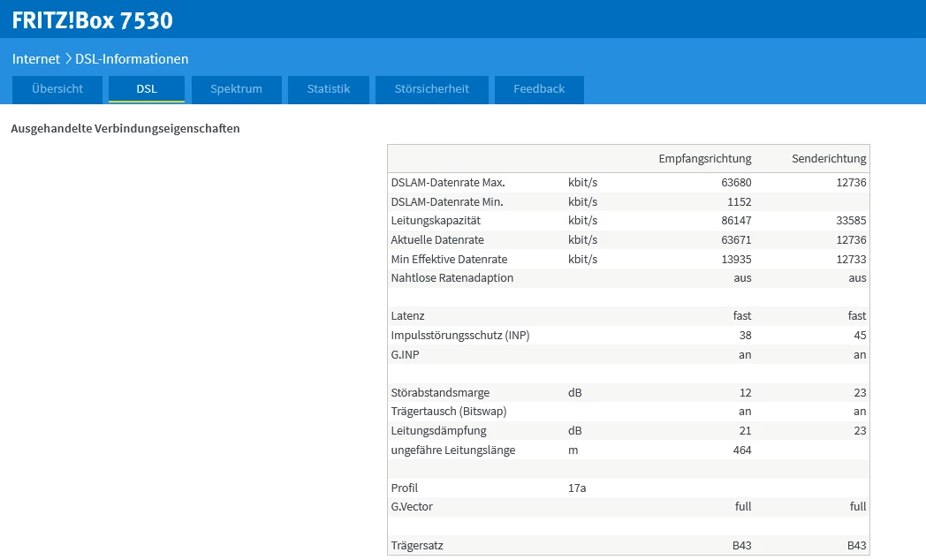Click the breadcrumb chevron after Internet
Screen dimensions: 926x560
68,59
